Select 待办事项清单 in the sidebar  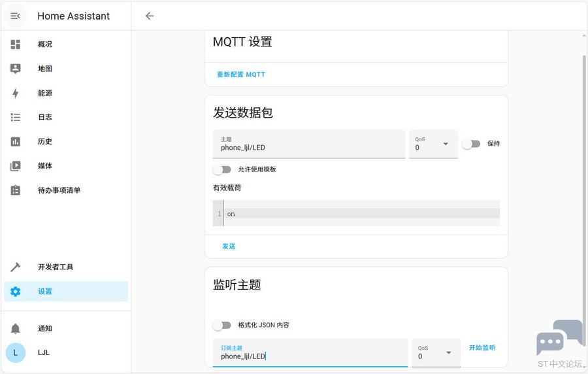(x=59, y=190)
